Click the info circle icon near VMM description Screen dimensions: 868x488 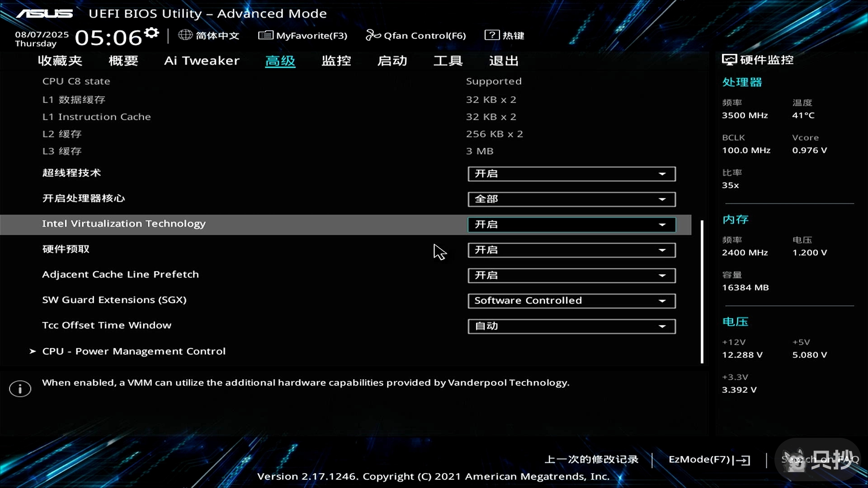pyautogui.click(x=19, y=389)
